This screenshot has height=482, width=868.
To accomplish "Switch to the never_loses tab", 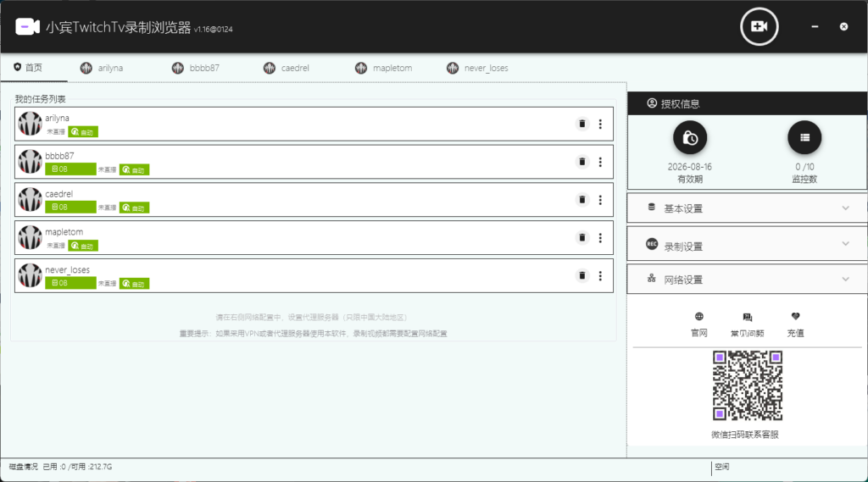I will click(x=477, y=68).
